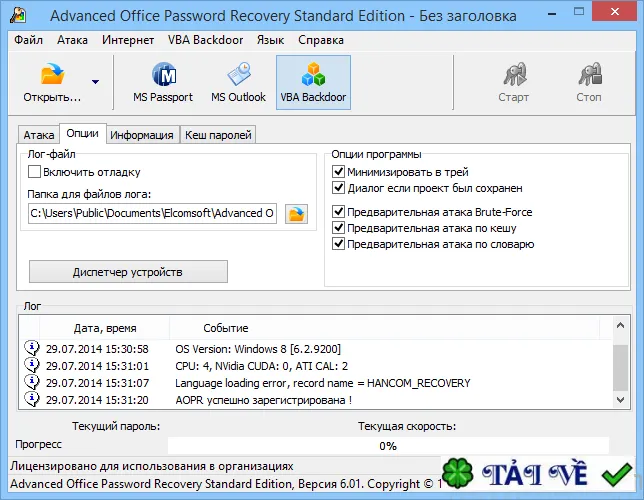Click info icon of 15:30:58 log row
Image resolution: width=644 pixels, height=500 pixels.
pos(32,348)
